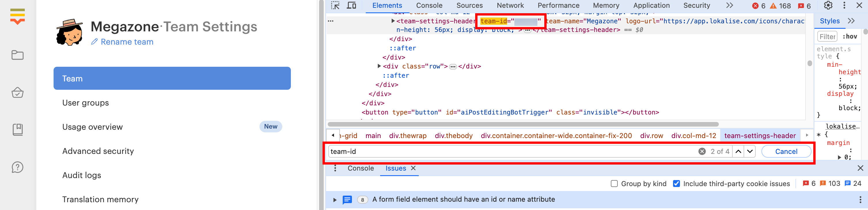Click the red error count indicator showing 6

[x=759, y=6]
